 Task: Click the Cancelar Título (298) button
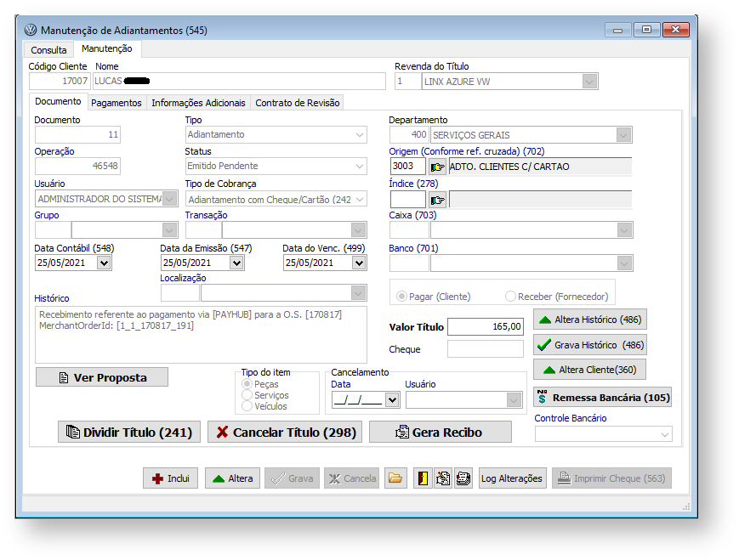pos(285,433)
